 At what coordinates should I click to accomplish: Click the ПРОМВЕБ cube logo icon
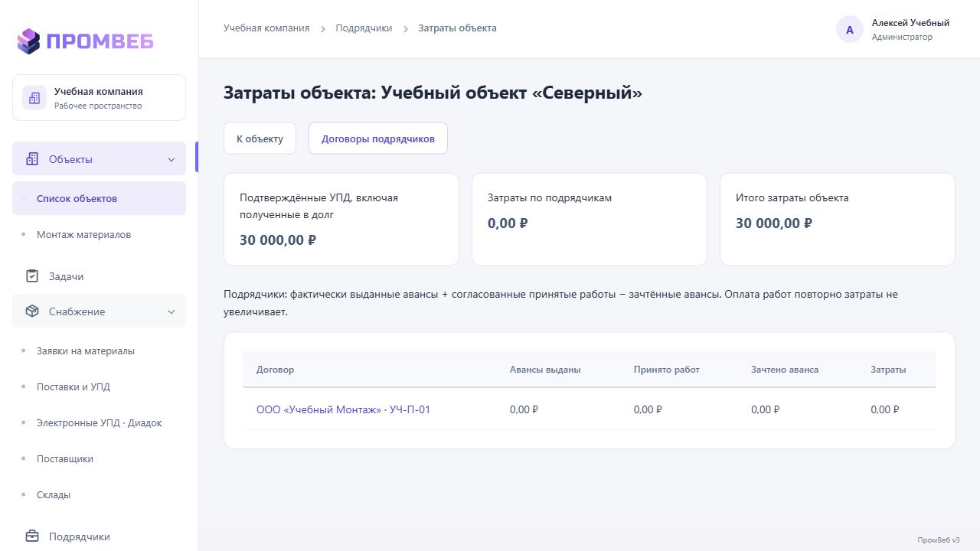coord(28,41)
